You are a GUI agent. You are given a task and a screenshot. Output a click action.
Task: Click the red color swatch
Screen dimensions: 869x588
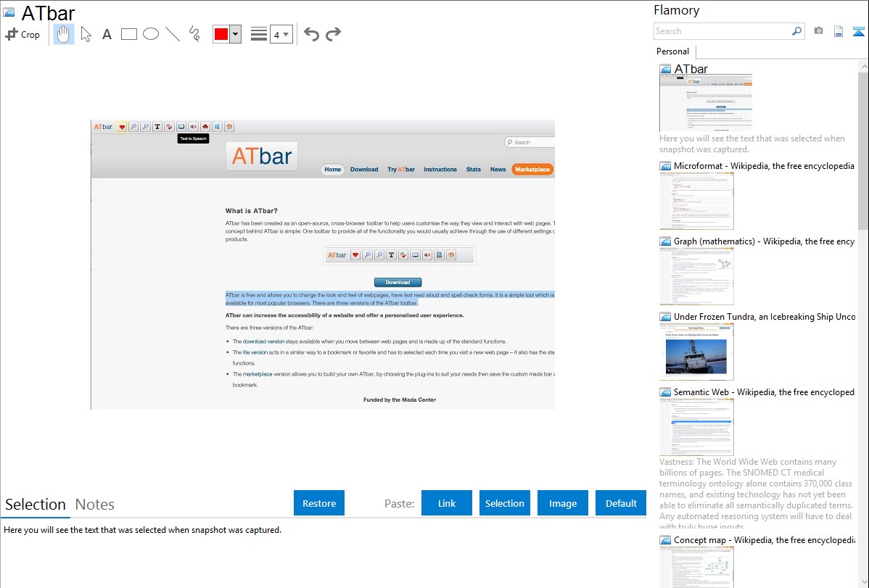click(221, 34)
